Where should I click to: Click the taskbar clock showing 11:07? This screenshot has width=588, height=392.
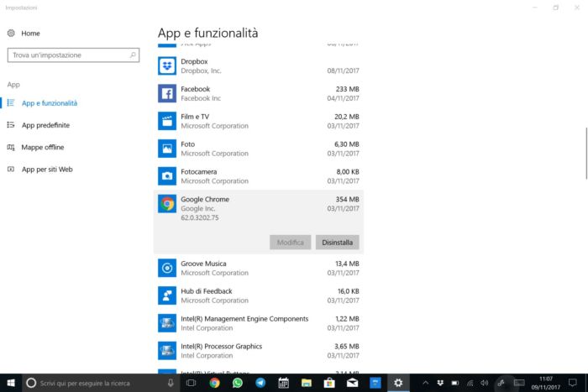546,383
